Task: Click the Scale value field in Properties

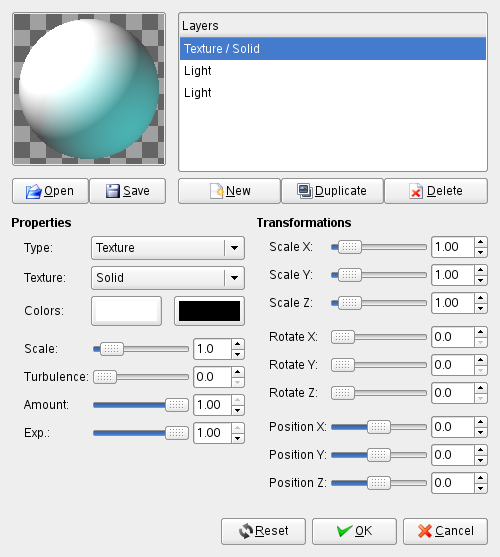Action: 213,349
